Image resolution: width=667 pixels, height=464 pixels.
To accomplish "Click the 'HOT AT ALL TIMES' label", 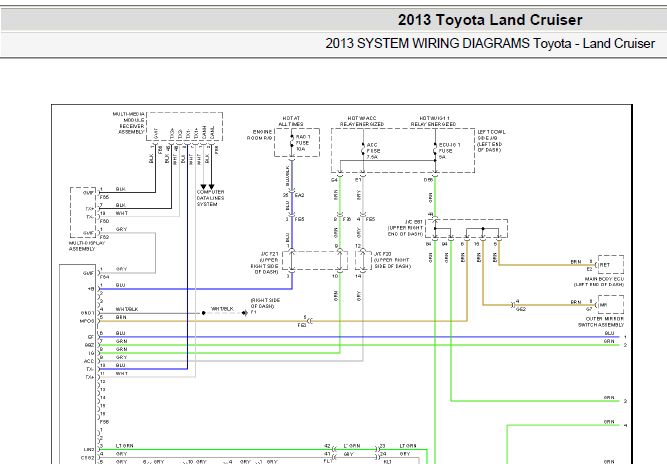I will [x=291, y=121].
